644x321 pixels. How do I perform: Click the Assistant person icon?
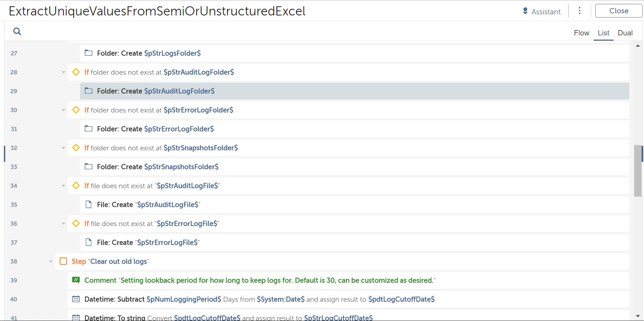coord(525,11)
